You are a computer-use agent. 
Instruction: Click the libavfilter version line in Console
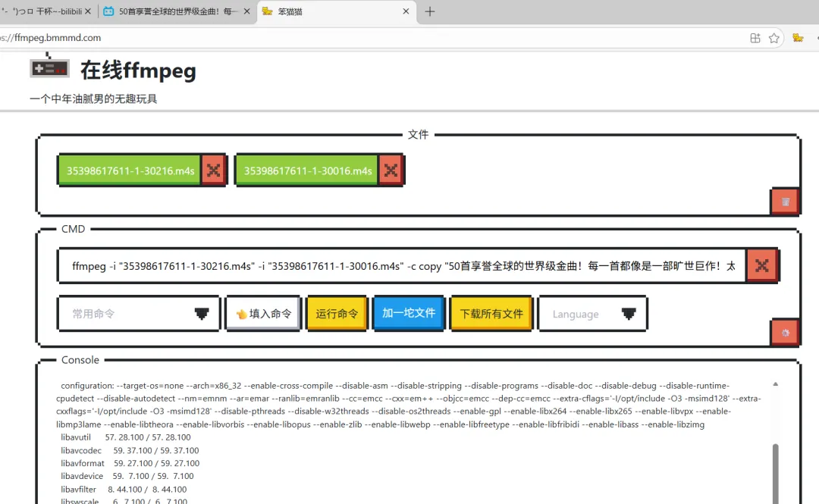[x=124, y=490]
